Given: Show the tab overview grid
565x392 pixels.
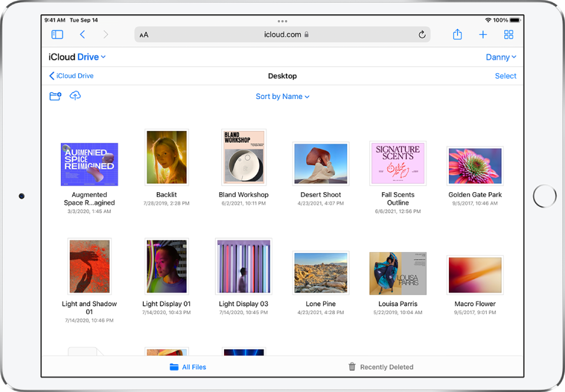Looking at the screenshot, I should pyautogui.click(x=508, y=35).
